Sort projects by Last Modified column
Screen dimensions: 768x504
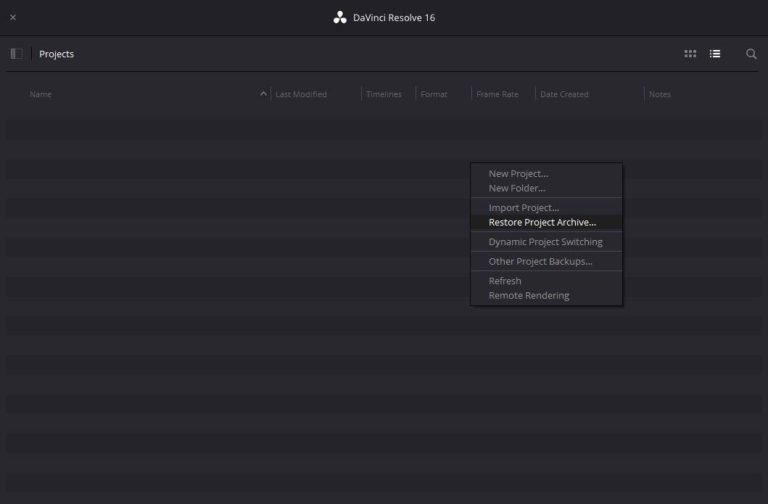pyautogui.click(x=301, y=94)
